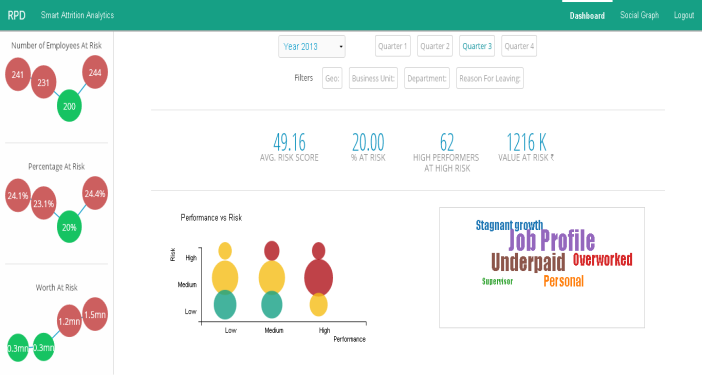Click the Performance vs Risk chart title

point(211,218)
